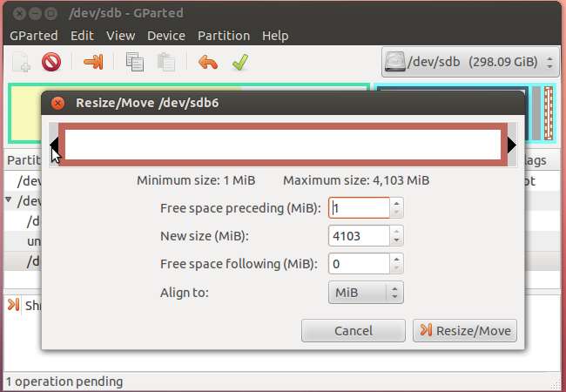The width and height of the screenshot is (566, 392).
Task: Click the '1 operation pending' status text
Action: tap(64, 382)
